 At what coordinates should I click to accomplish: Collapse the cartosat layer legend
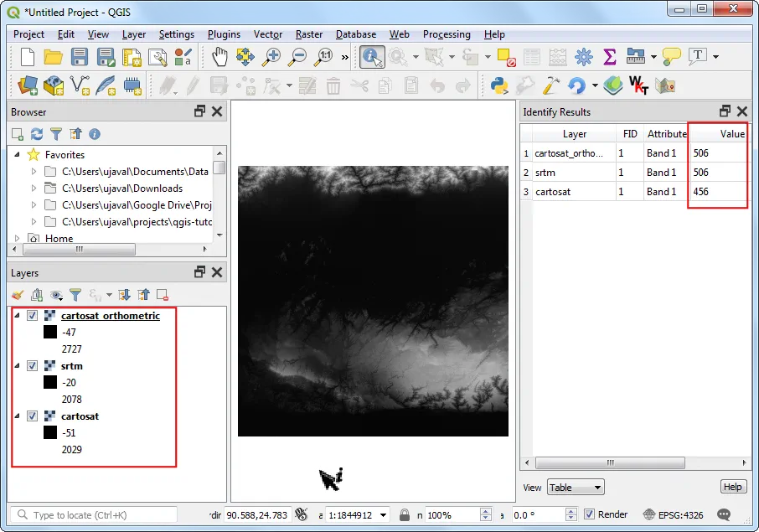pyautogui.click(x=17, y=416)
